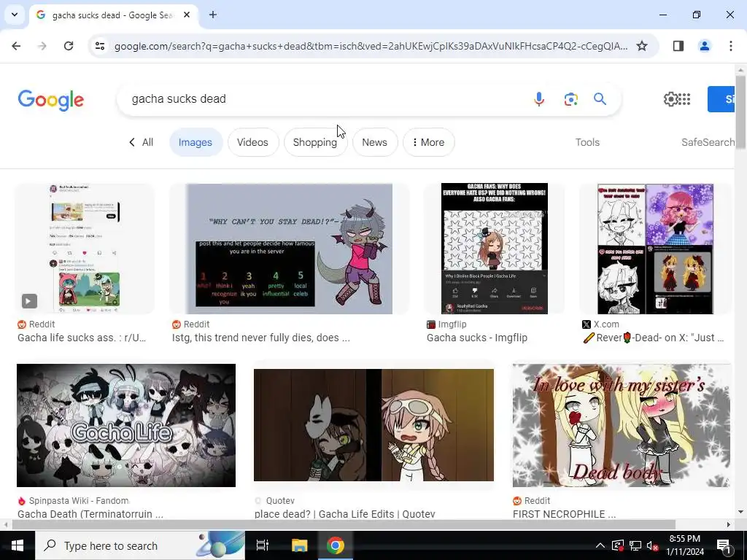Open Google apps grid
747x560 pixels.
point(684,99)
